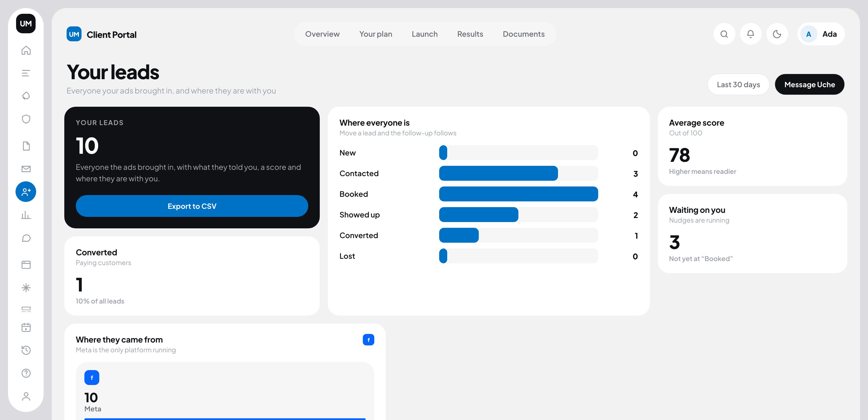Screen dimensions: 868x420
Task: Click the Showed up stage bar
Action: pos(518,215)
